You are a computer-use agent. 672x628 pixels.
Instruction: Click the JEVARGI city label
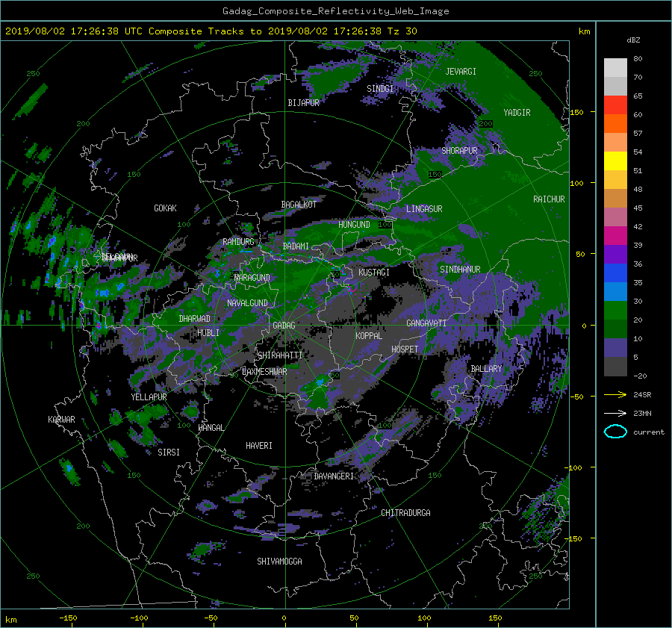pos(461,72)
